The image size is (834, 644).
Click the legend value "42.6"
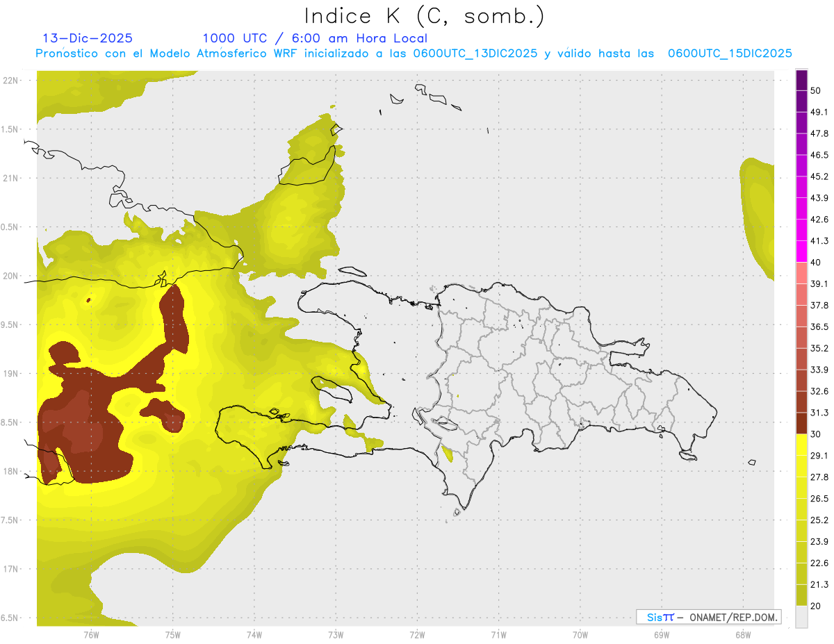point(819,220)
